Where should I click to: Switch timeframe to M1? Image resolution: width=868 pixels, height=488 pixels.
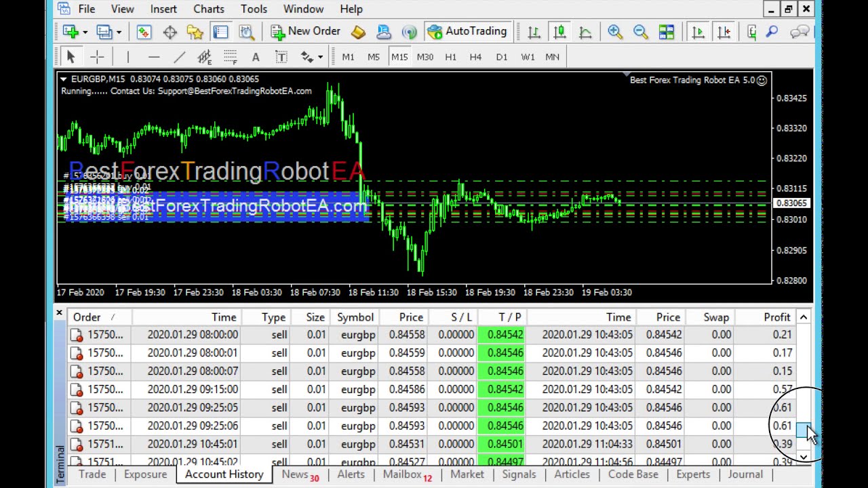click(348, 57)
